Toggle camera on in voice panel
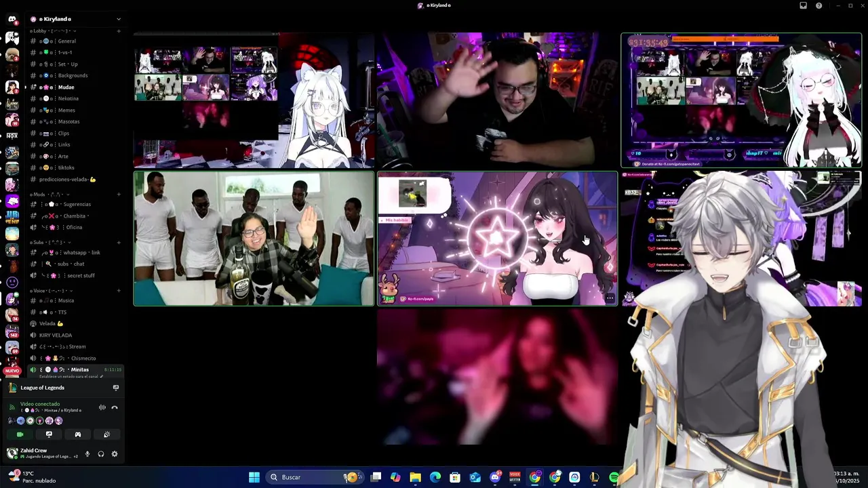Image resolution: width=868 pixels, height=488 pixels. pos(20,434)
